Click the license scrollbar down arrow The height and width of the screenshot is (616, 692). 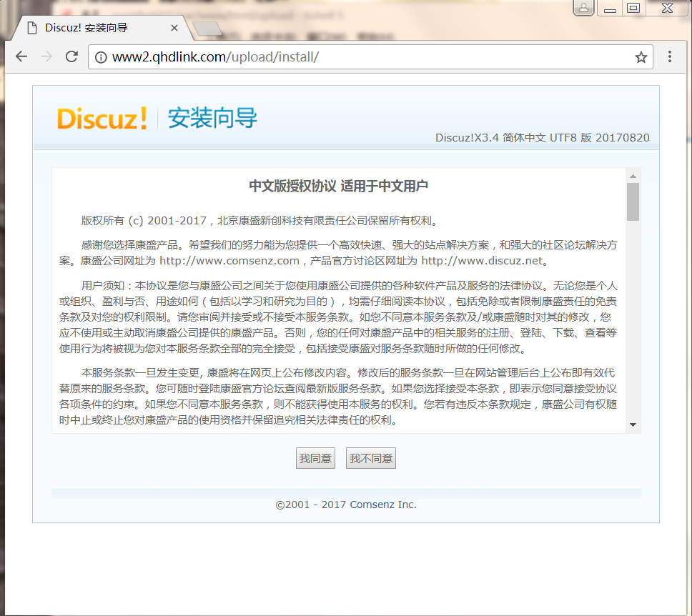pos(633,424)
